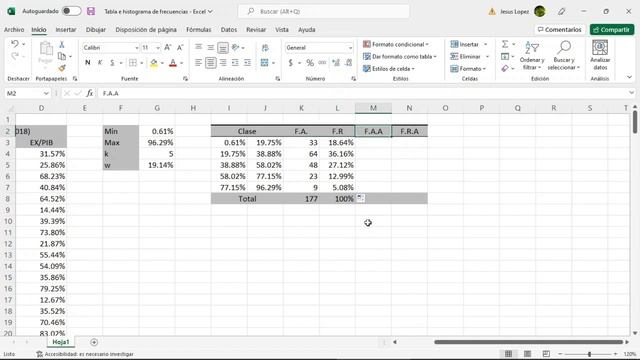Click the Revisar tab
The height and width of the screenshot is (360, 640).
tap(256, 30)
